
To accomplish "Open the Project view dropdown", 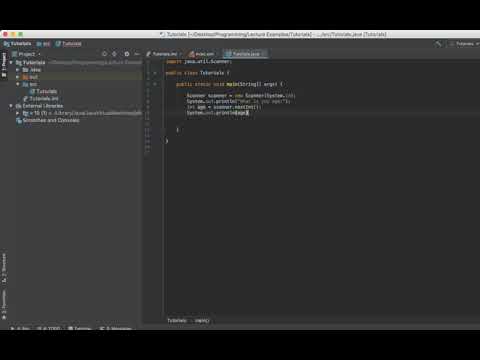I will coord(26,54).
